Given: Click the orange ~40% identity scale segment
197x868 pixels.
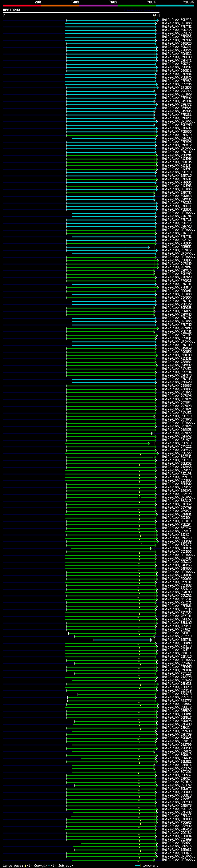Looking at the screenshot, I should point(60,6).
